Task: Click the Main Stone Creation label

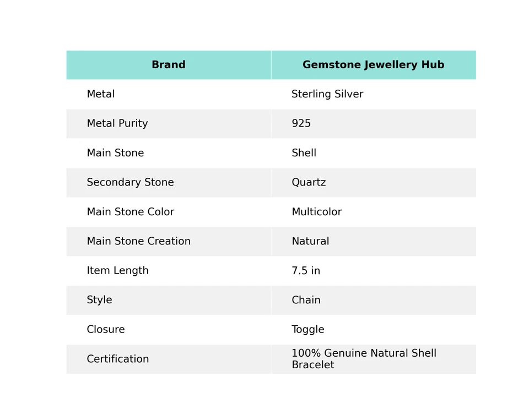Action: 138,242
